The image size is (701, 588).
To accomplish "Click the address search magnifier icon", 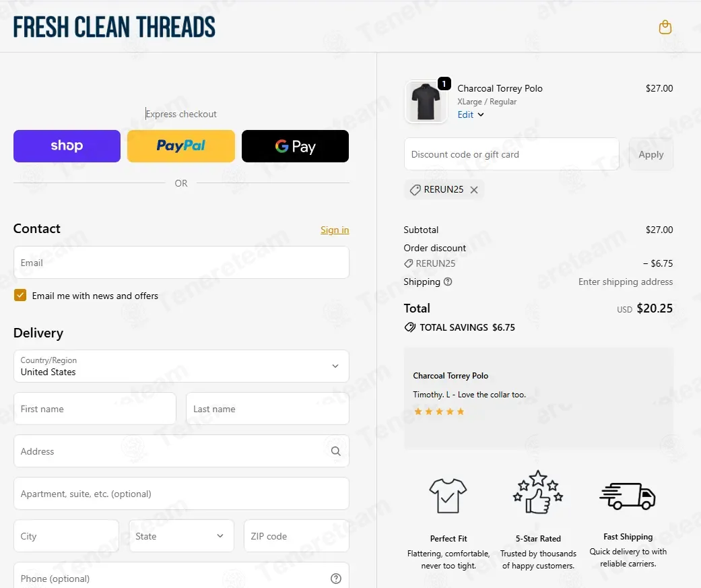I will click(336, 451).
